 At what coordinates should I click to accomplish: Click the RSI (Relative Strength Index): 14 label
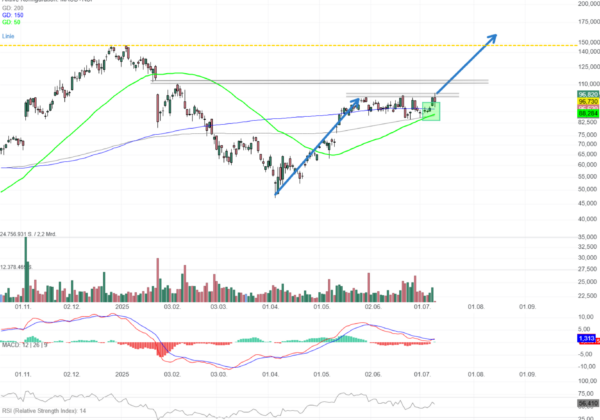[44, 411]
